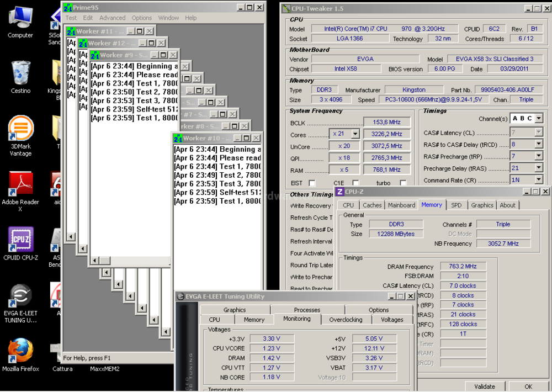The width and height of the screenshot is (552, 392).
Task: Click the NB Frequency value 3052.7 MHz
Action: pos(503,243)
